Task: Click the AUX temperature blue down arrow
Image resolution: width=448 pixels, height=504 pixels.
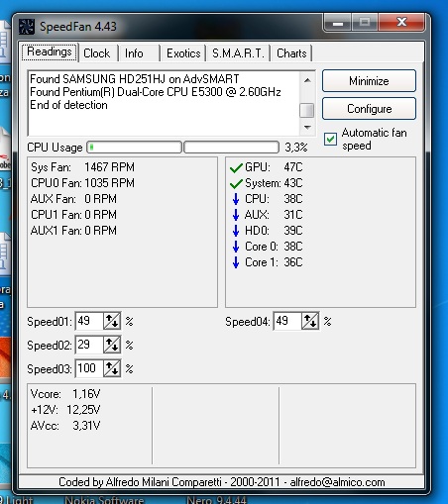Action: coord(236,215)
